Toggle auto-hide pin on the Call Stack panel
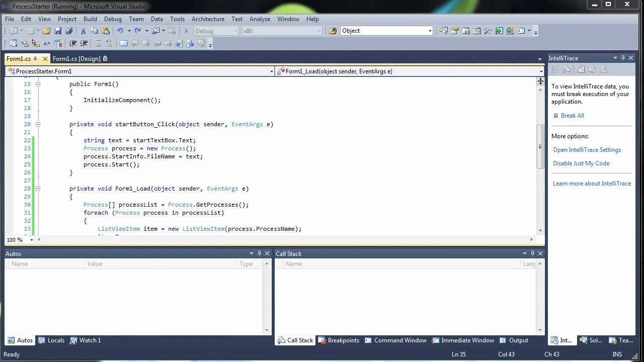This screenshot has width=644, height=362. click(533, 253)
